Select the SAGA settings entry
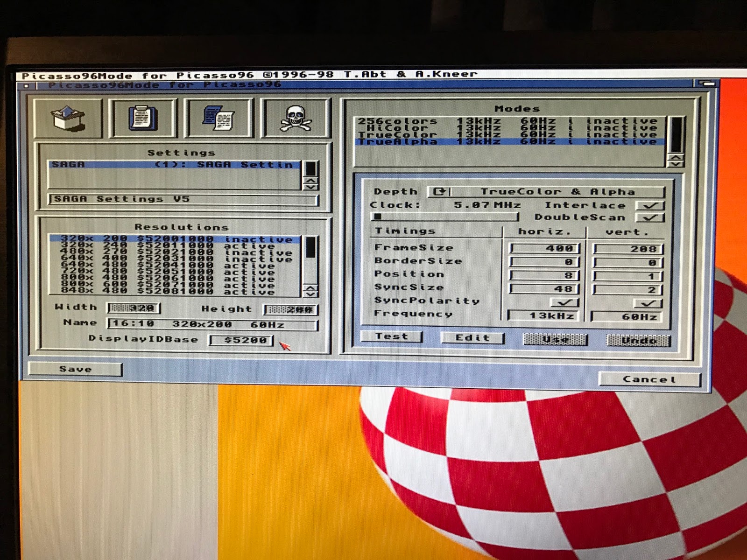Viewport: 747px width, 560px height. click(174, 165)
